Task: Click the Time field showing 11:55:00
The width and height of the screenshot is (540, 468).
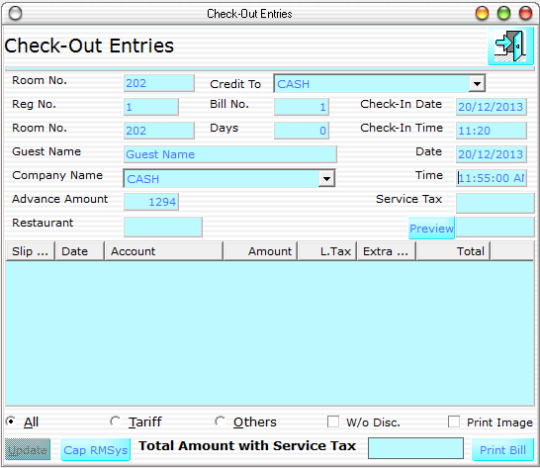Action: coord(491,178)
